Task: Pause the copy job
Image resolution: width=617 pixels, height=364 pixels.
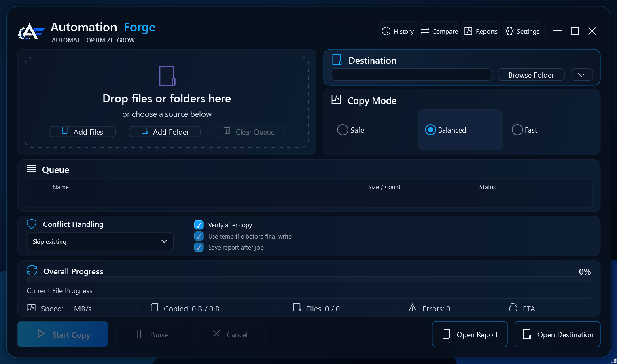Action: (151, 334)
